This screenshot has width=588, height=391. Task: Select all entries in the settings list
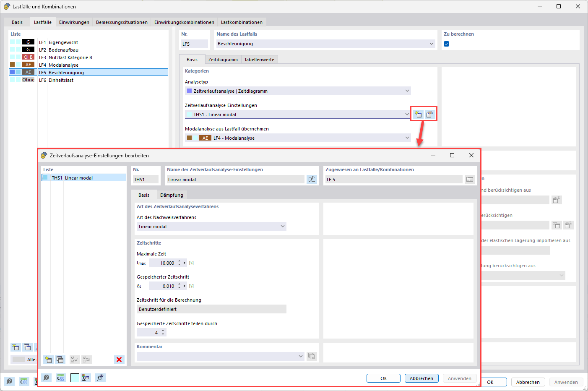(x=74, y=360)
